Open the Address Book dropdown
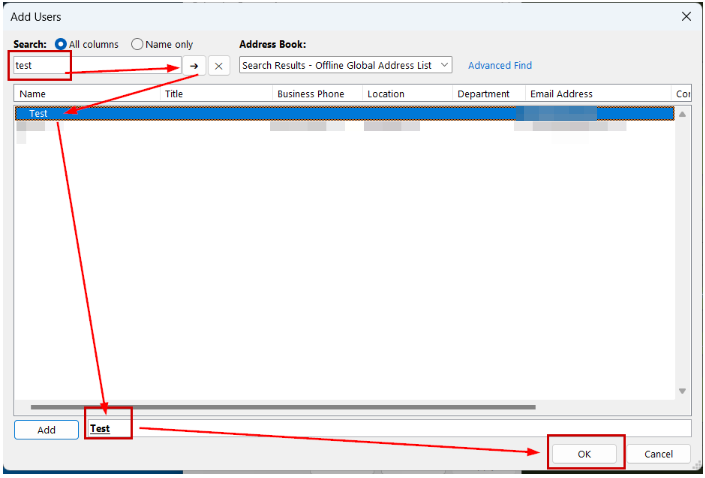The width and height of the screenshot is (705, 478). coord(346,65)
